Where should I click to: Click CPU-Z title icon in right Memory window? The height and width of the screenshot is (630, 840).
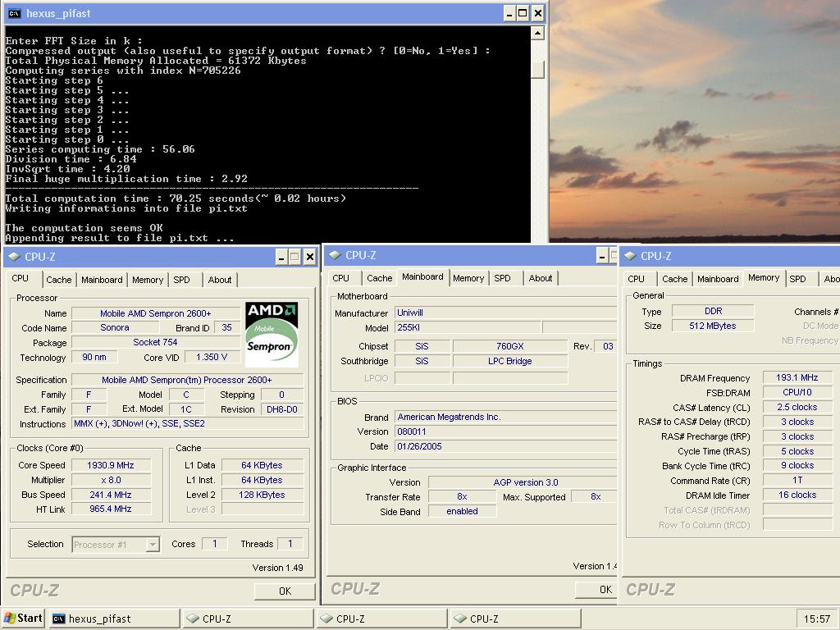[630, 256]
